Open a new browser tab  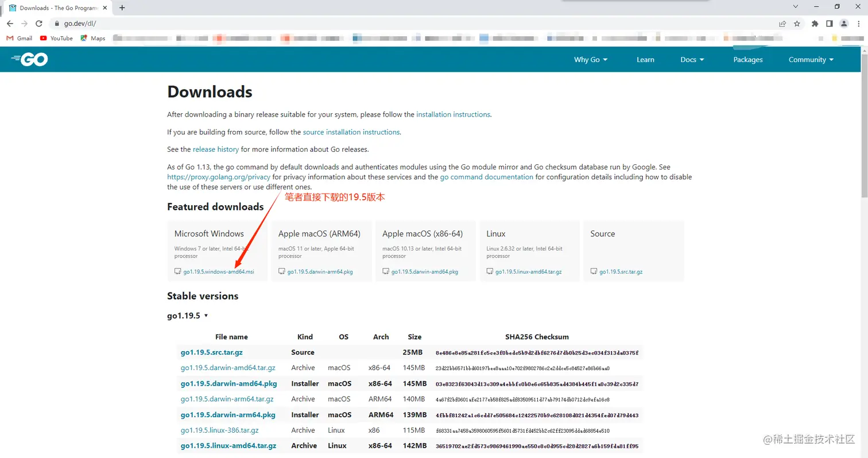[x=122, y=7]
